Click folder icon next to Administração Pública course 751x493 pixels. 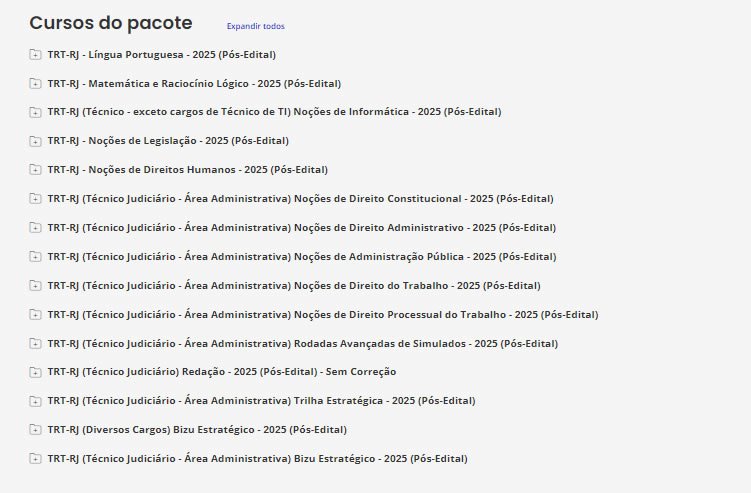(35, 257)
